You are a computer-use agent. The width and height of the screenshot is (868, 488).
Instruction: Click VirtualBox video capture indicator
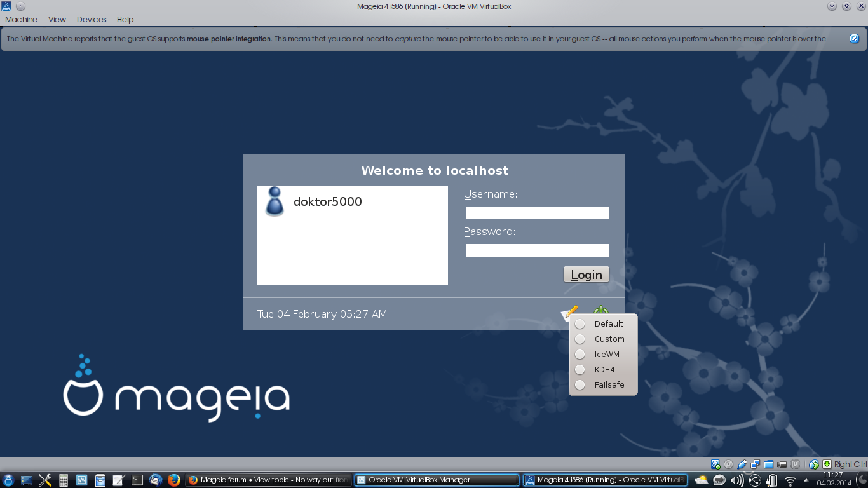(782, 464)
